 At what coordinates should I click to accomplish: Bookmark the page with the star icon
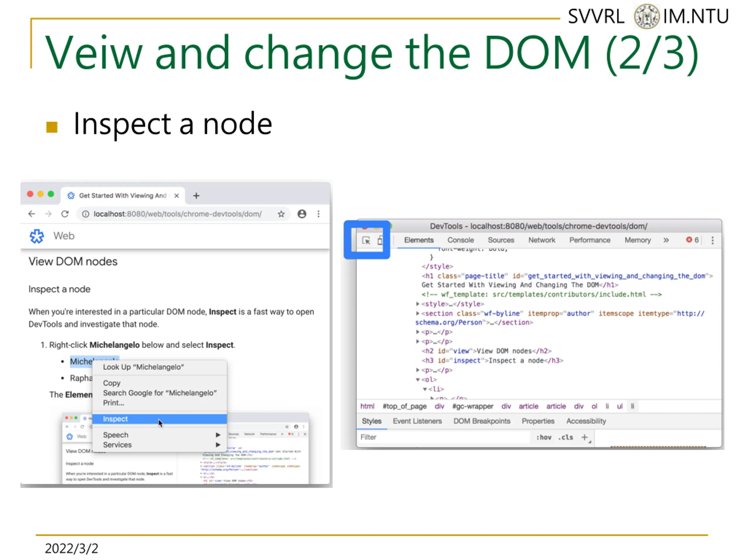click(x=281, y=214)
